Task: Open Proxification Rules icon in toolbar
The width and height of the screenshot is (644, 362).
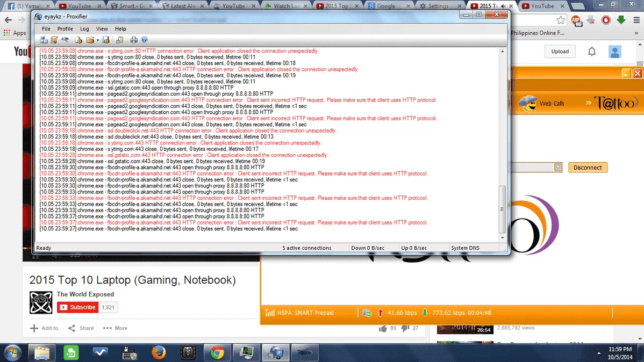Action: tap(54, 40)
